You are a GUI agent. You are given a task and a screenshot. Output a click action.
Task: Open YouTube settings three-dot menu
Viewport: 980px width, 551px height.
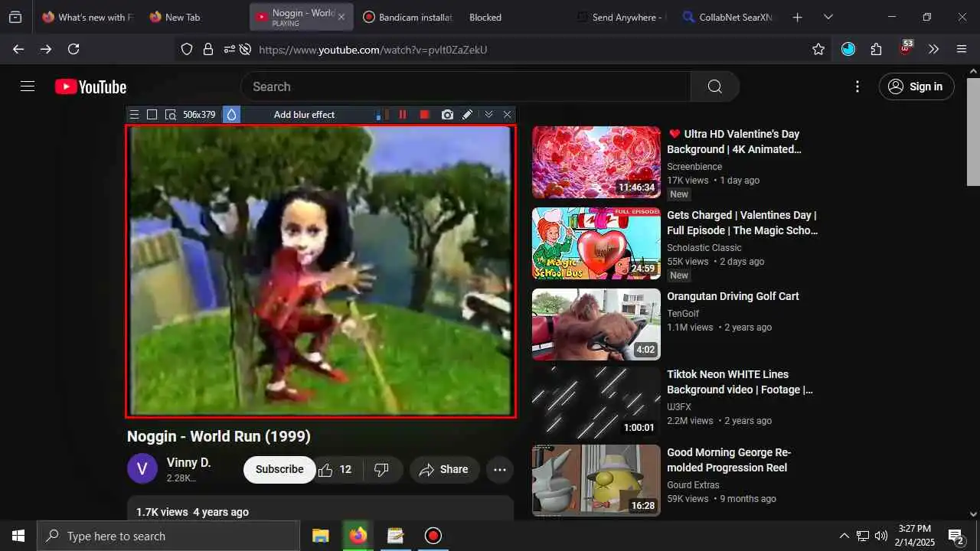tap(857, 86)
